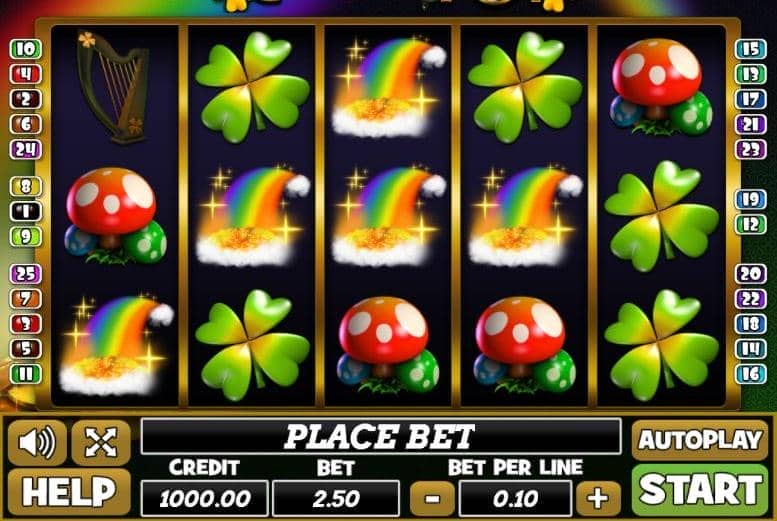Enable AUTOPLAY mode
Viewport: 777px width, 521px height.
[x=700, y=440]
